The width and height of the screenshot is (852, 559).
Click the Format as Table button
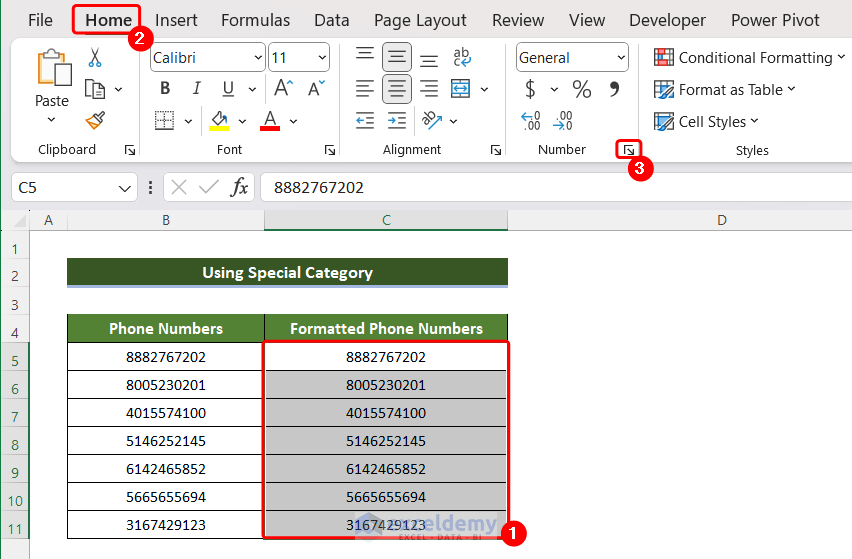(724, 90)
